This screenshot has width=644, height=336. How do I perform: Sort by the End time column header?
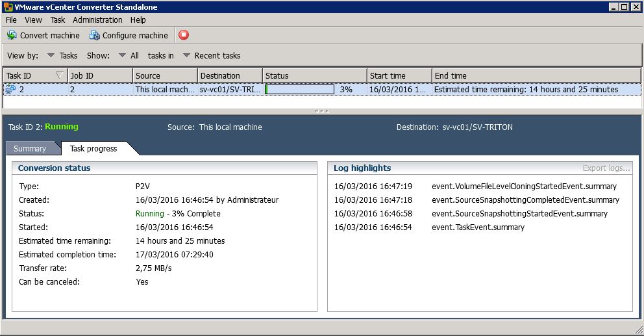pyautogui.click(x=536, y=75)
